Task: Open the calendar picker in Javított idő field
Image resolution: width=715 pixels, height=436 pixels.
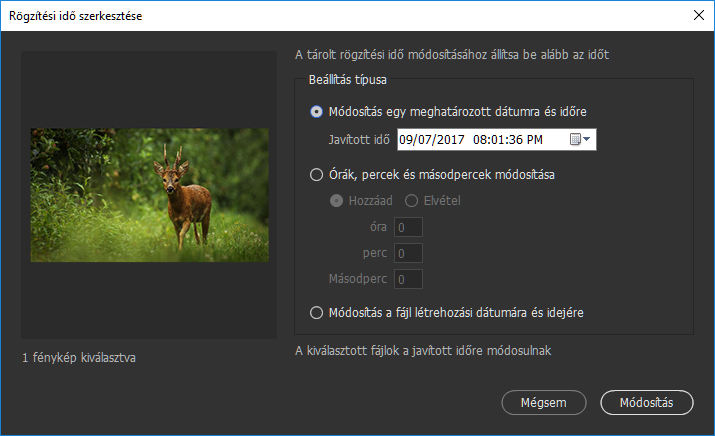Action: (580, 140)
